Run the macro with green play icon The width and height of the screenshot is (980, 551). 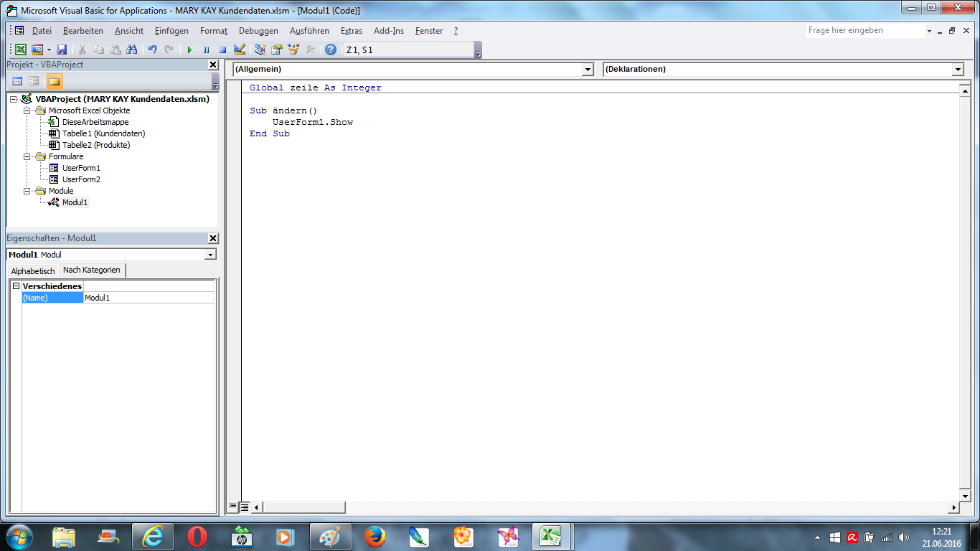click(189, 50)
